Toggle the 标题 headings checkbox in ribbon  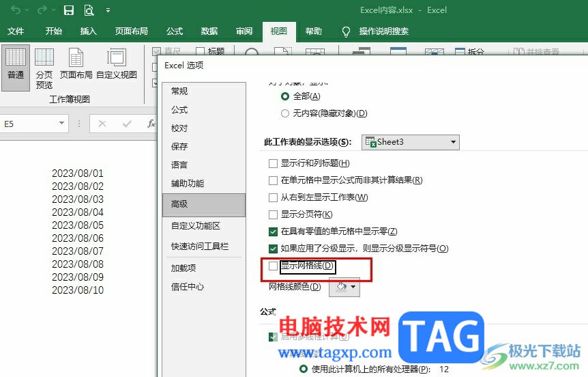click(201, 51)
